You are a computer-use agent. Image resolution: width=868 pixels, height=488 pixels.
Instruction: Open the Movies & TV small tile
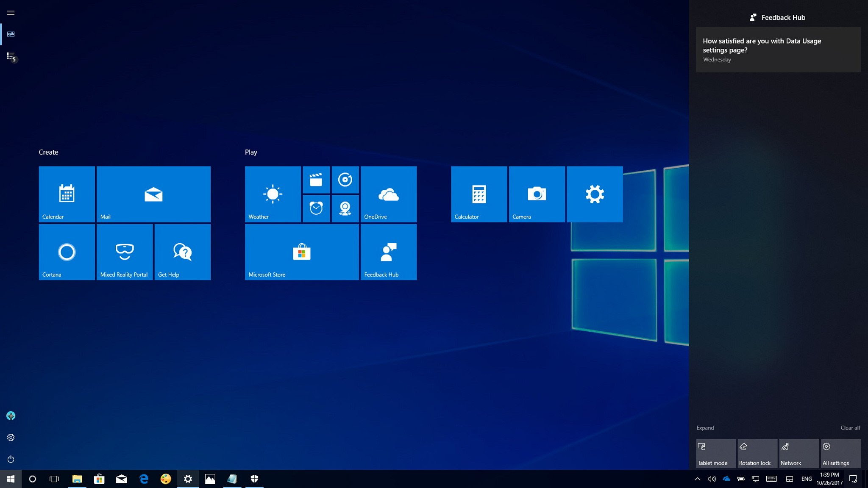316,180
